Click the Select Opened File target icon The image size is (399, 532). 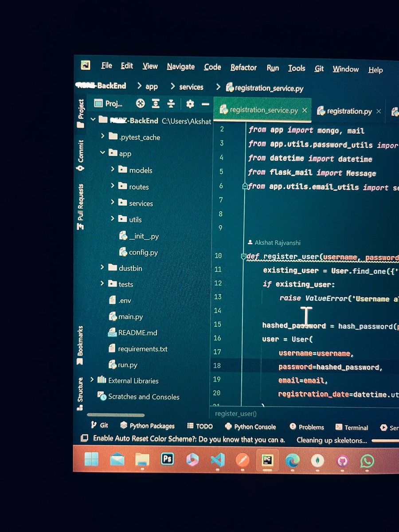click(141, 103)
